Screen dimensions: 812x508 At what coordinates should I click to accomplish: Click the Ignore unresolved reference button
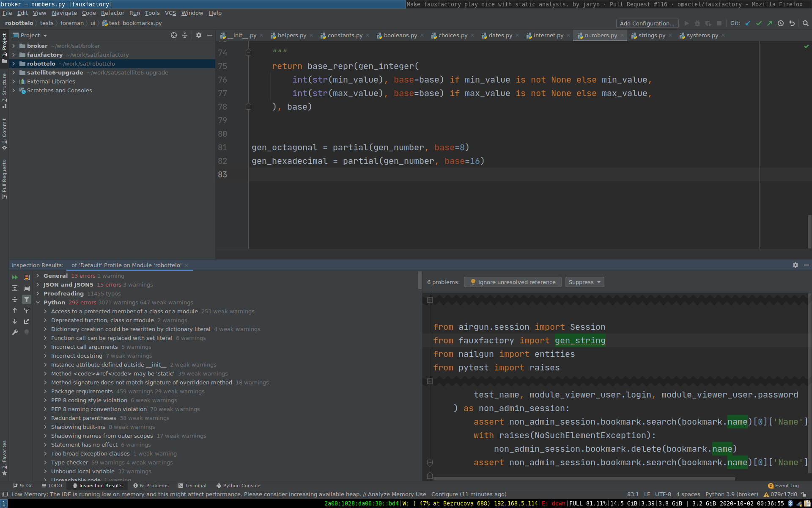point(513,282)
